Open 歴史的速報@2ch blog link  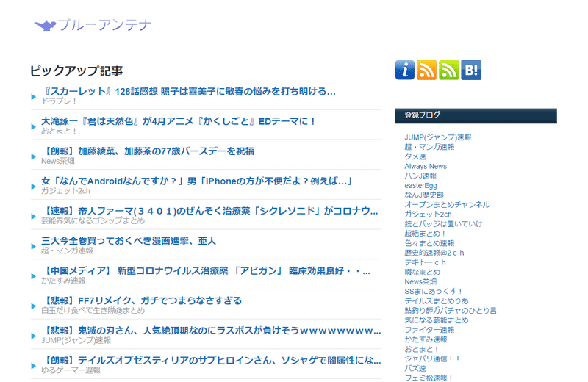[x=434, y=253]
